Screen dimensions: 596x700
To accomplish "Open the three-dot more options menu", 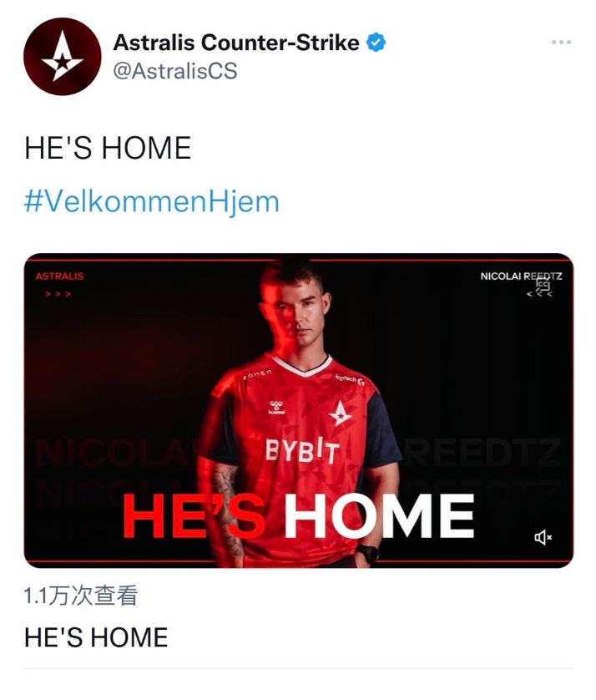I will coord(561,42).
